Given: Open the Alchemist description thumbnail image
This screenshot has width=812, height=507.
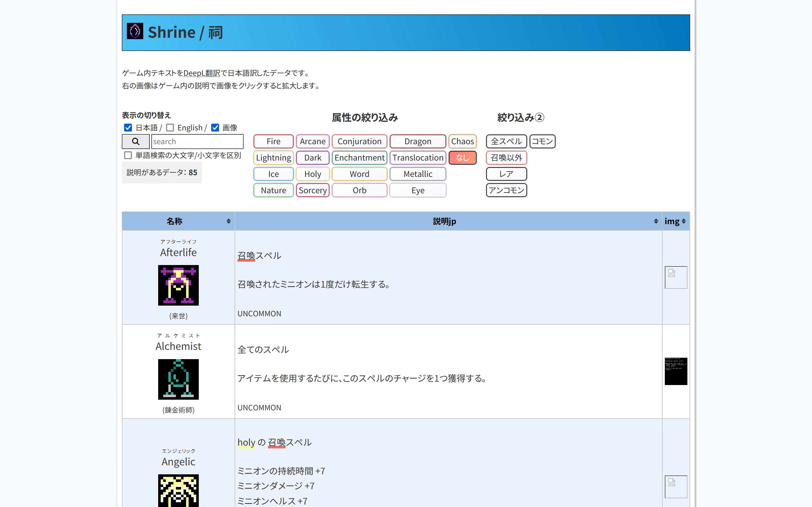Looking at the screenshot, I should (676, 371).
